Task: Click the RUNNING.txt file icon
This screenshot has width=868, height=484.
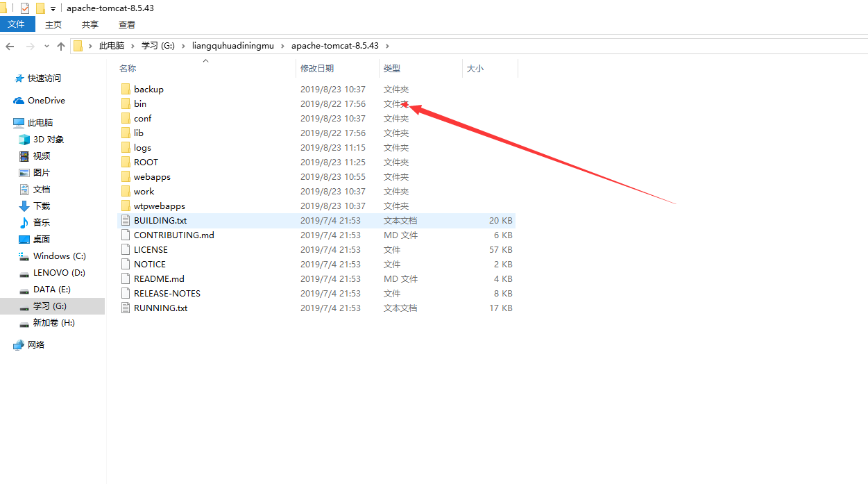Action: coord(126,308)
